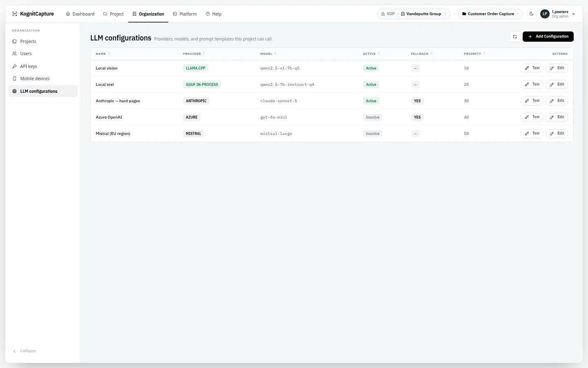Click the KognitCapture logo icon

point(15,14)
